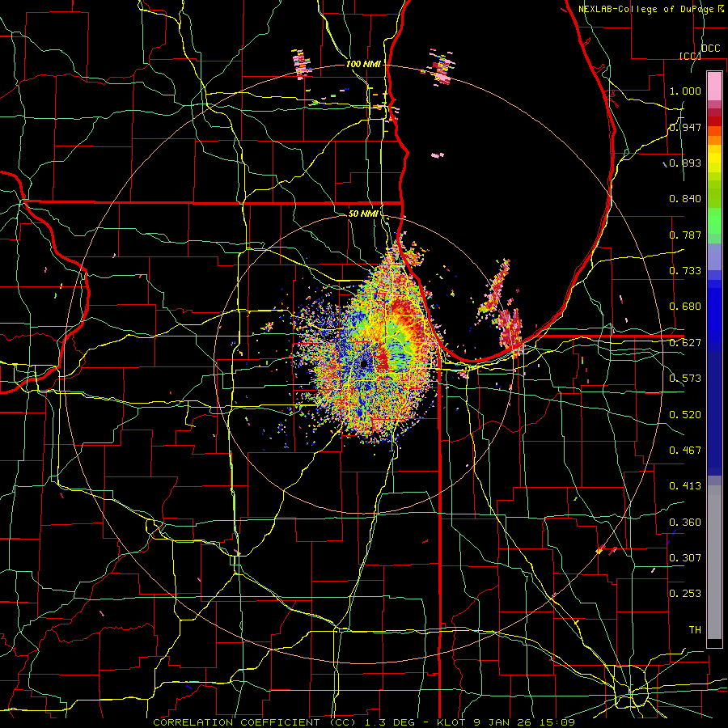Screen dimensions: 728x728
Task: Pick the orange color bar segment
Action: pos(714,140)
